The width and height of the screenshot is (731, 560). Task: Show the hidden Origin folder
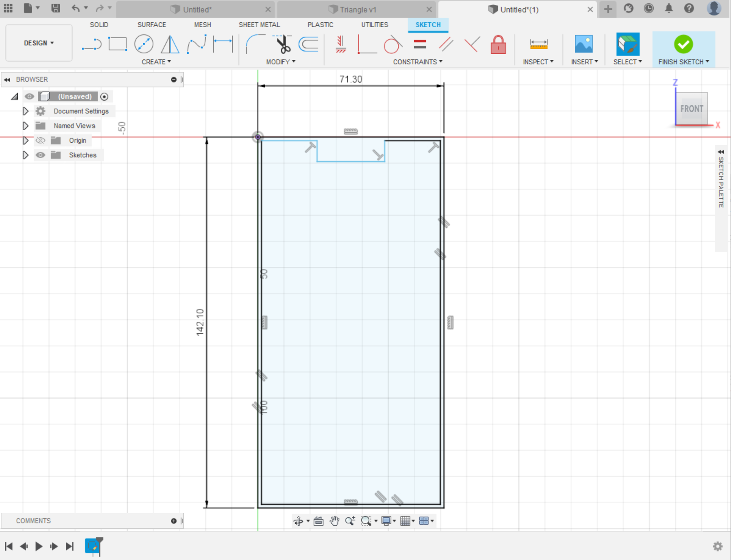[40, 140]
